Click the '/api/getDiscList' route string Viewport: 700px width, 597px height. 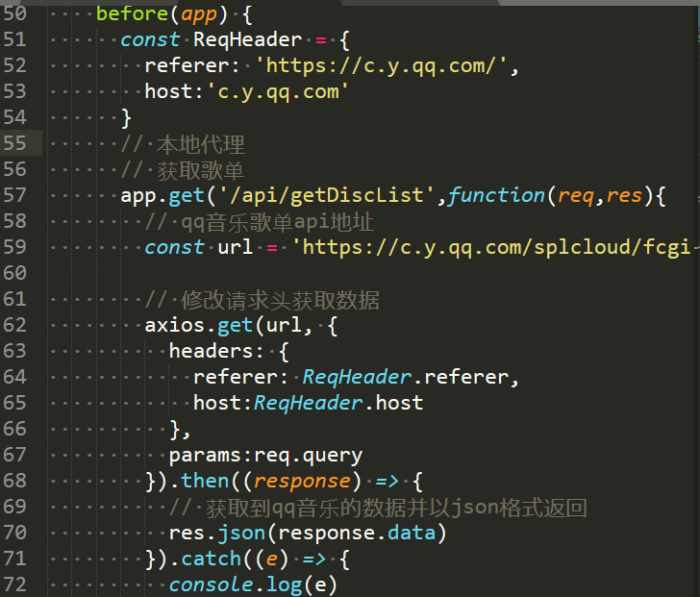pos(326,195)
